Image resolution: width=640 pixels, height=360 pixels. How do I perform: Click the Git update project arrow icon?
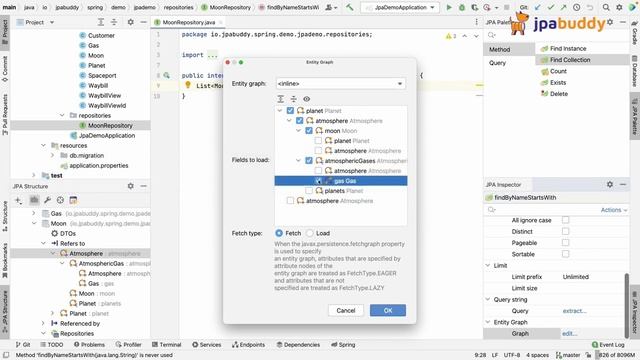pos(538,7)
